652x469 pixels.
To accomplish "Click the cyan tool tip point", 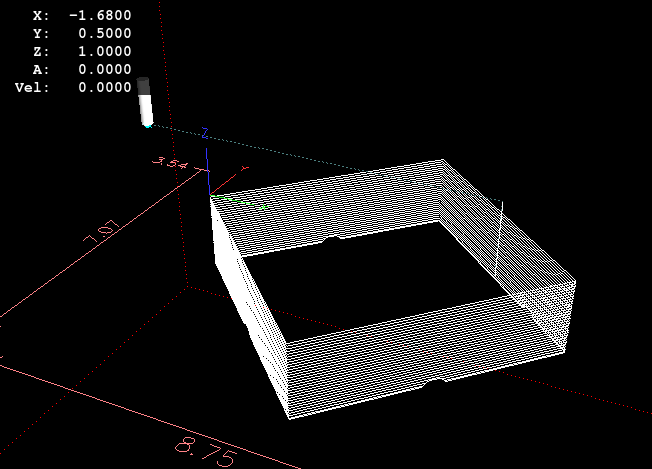I will point(148,125).
